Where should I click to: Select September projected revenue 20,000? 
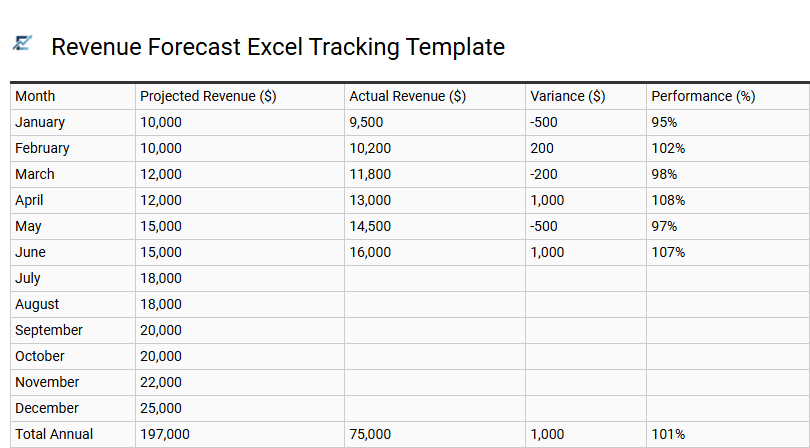[161, 330]
